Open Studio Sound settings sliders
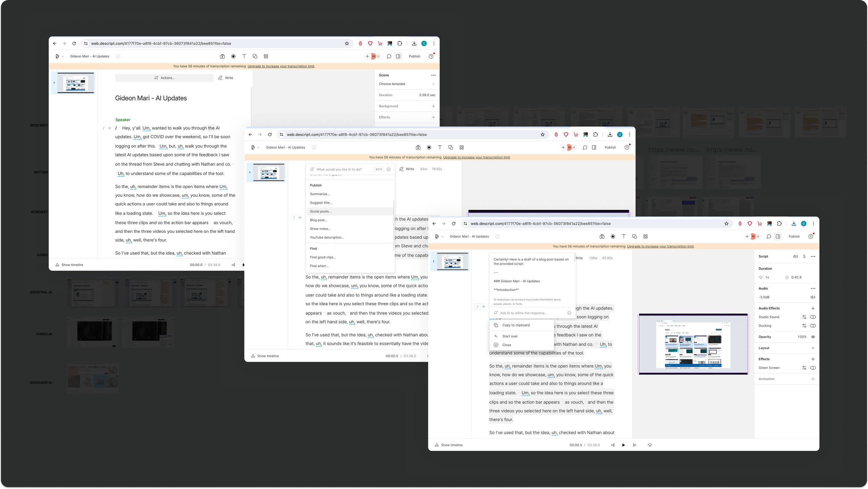Image resolution: width=868 pixels, height=489 pixels. [804, 317]
